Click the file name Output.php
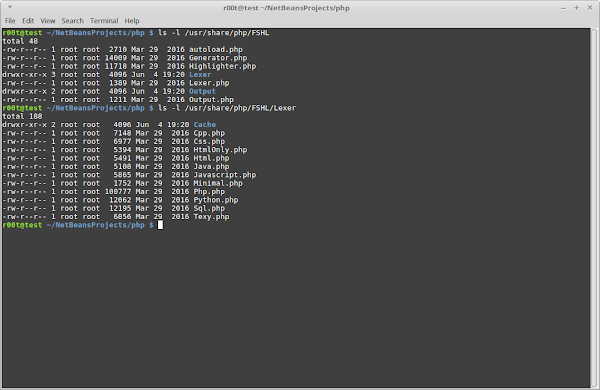600x390 pixels. [x=212, y=100]
